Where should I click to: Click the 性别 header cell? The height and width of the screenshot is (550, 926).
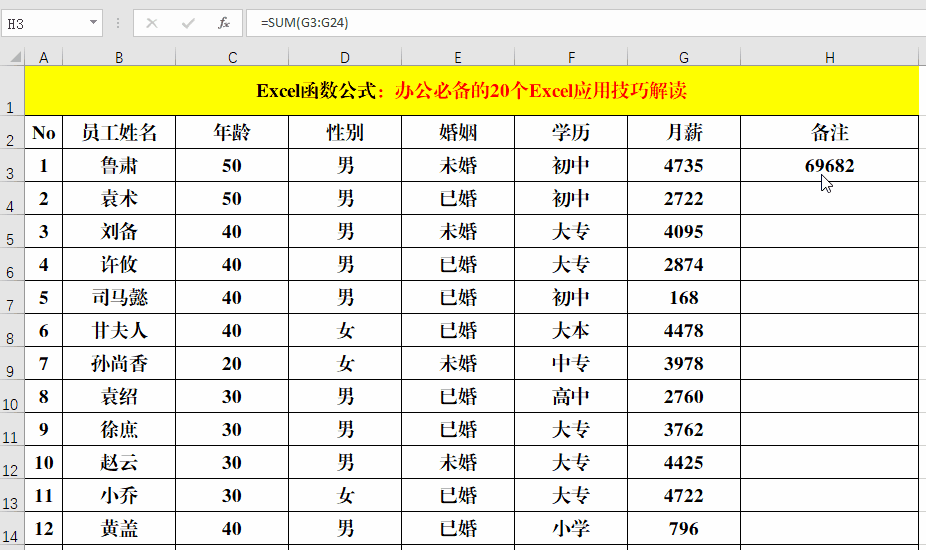[345, 132]
